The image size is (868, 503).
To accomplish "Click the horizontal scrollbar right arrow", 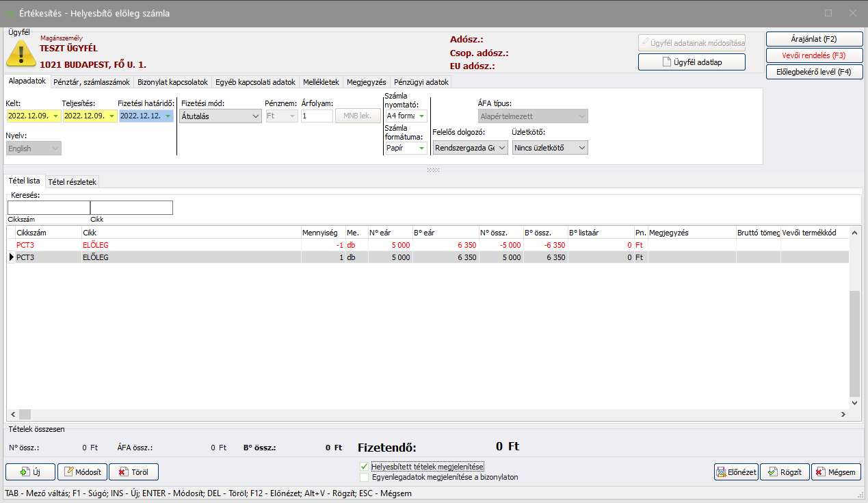I will 843,414.
